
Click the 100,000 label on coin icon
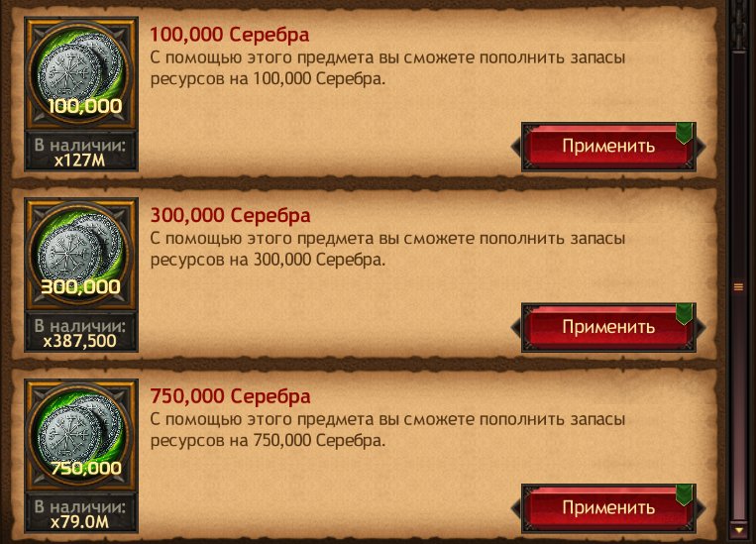tap(84, 106)
